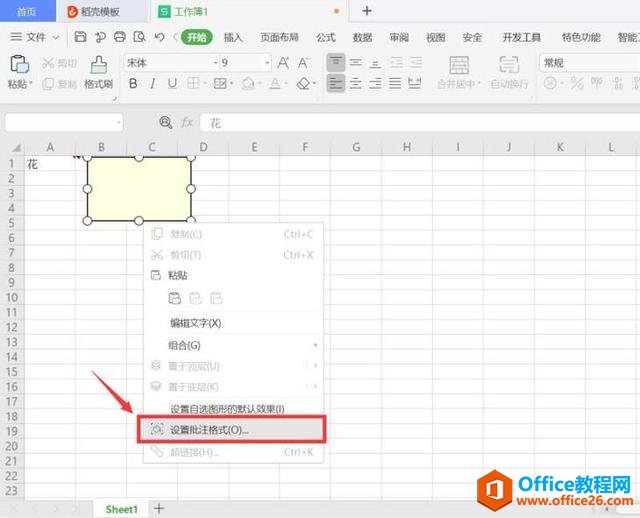Image resolution: width=640 pixels, height=518 pixels.
Task: Expand the Font Color dropdown arrow
Action: [x=286, y=84]
